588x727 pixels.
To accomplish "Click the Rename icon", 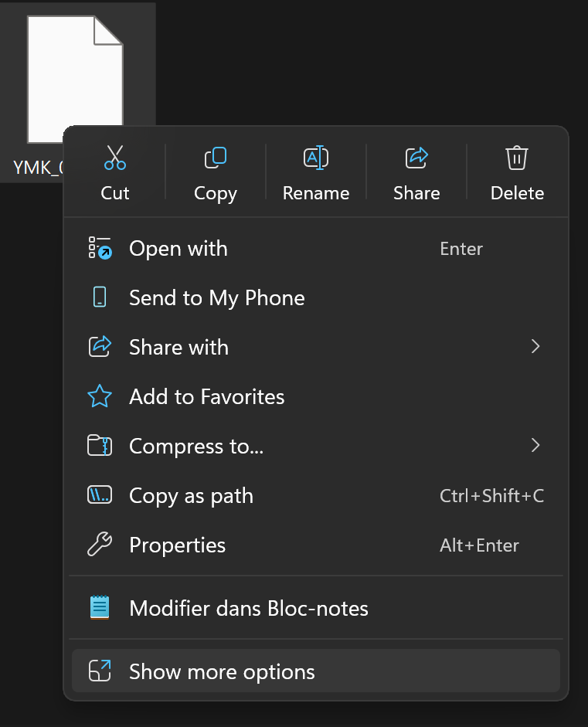I will [316, 158].
